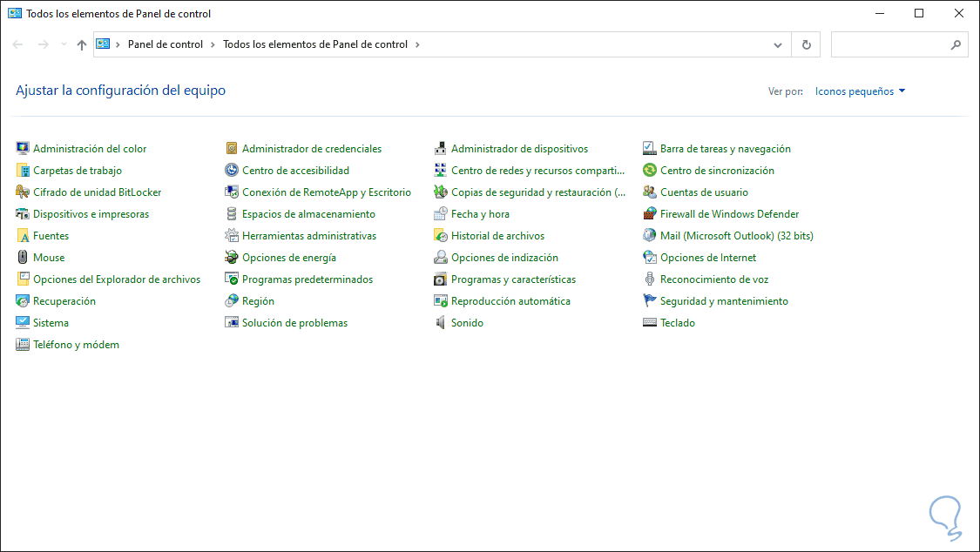Open the recent locations dropdown arrow

(x=64, y=44)
